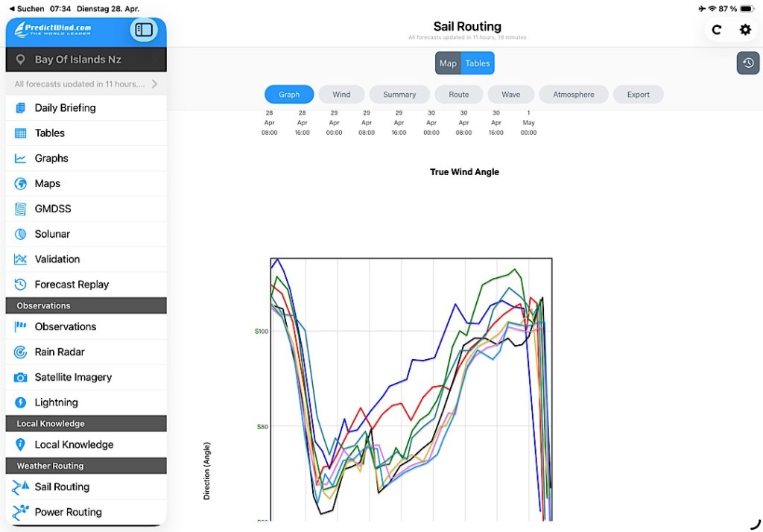This screenshot has width=763, height=532.
Task: Open the Solunar moon icon
Action: (21, 234)
